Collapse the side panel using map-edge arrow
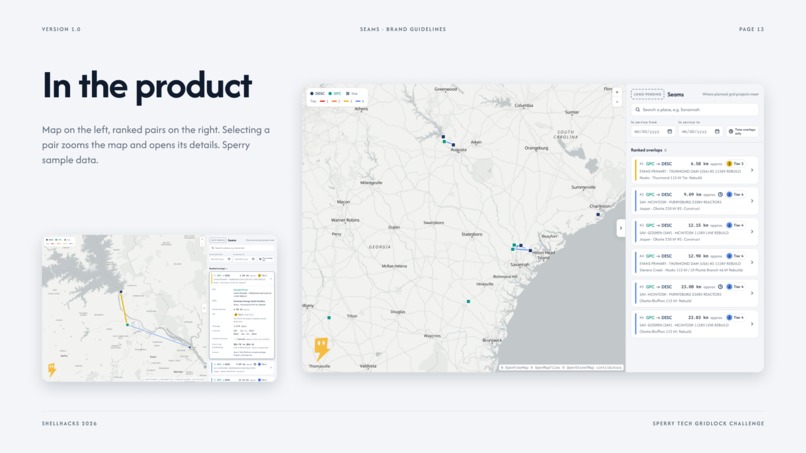Image resolution: width=806 pixels, height=453 pixels. [x=621, y=228]
